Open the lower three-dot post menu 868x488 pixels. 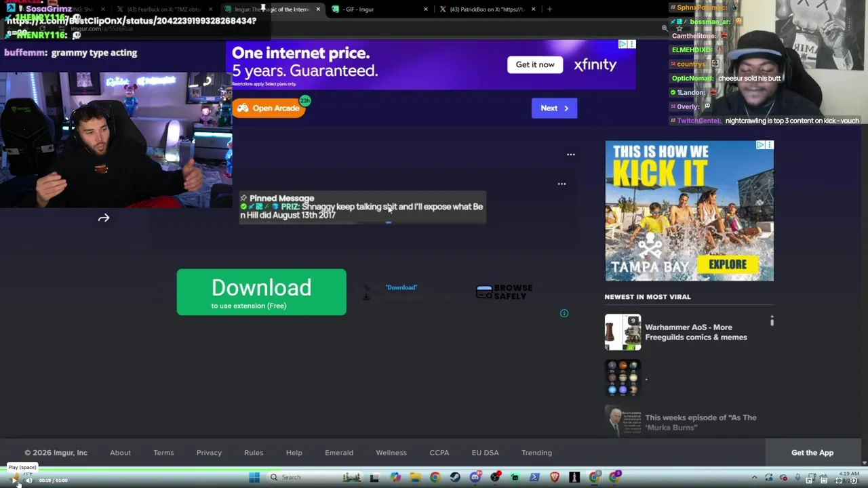pyautogui.click(x=561, y=184)
